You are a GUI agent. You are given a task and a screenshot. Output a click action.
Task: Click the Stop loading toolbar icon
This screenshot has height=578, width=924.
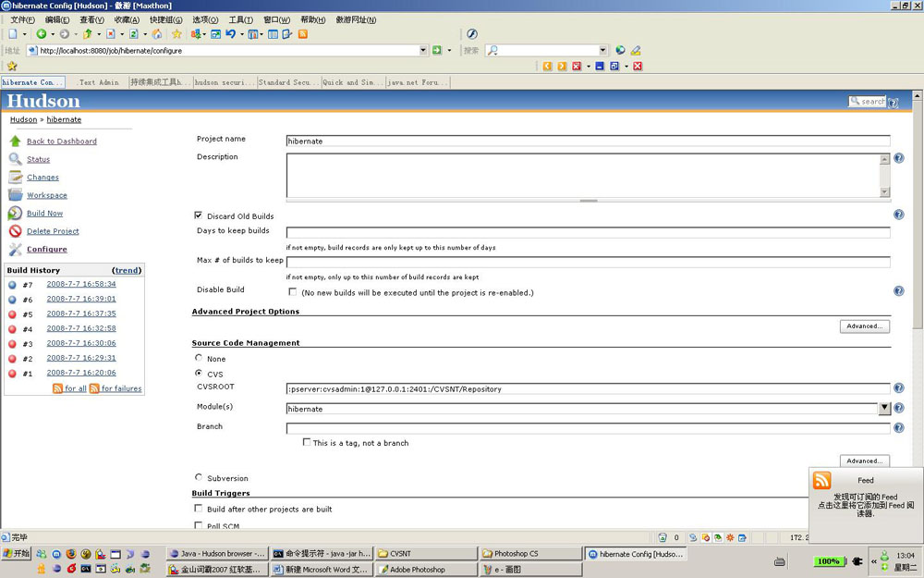111,34
